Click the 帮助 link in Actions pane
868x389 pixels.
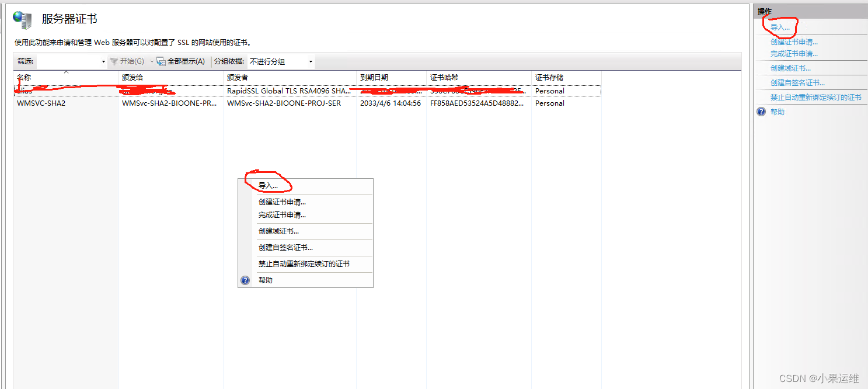point(778,112)
